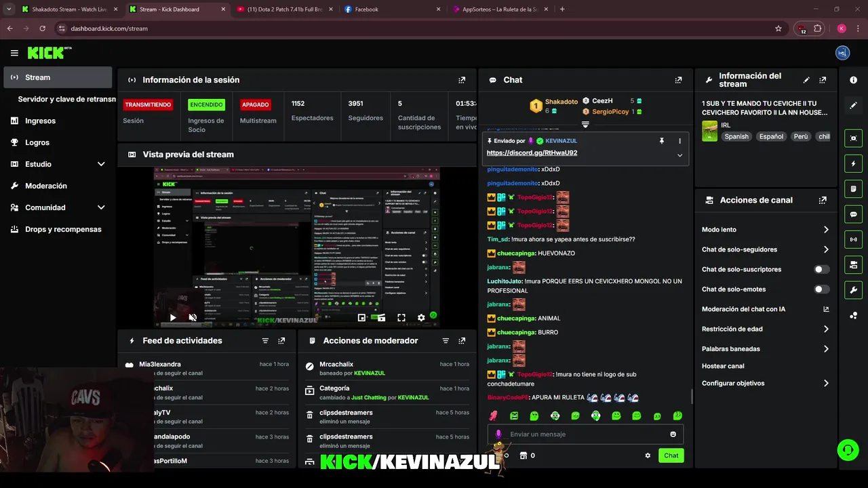
Task: Open Moderación del chat con IA link
Action: tap(766, 309)
